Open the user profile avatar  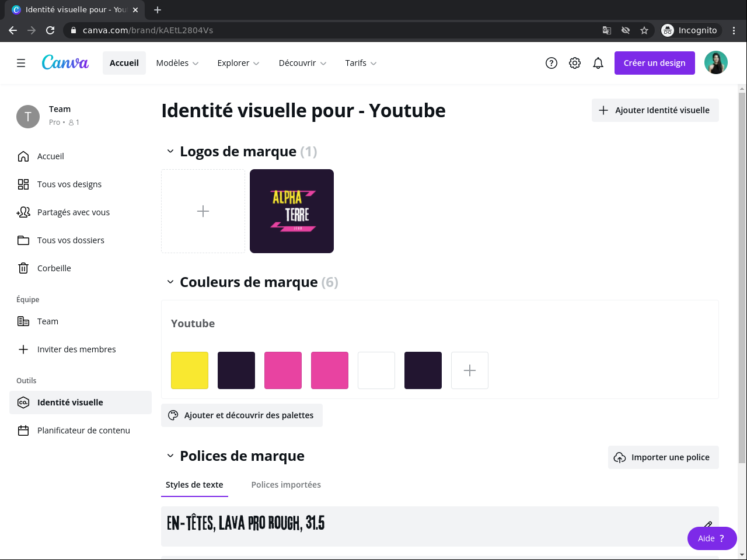coord(716,63)
